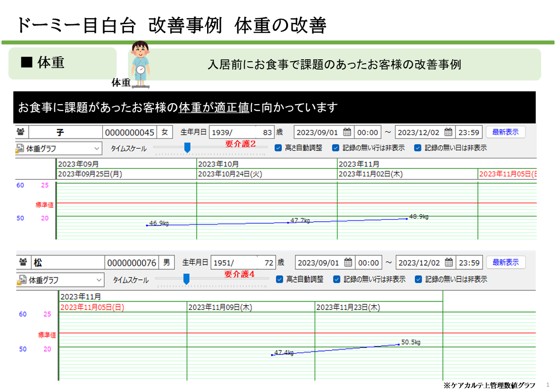Screen dimensions: 555x392
Task: Toggle upper 高さ自動調整 checkbox
Action: coord(278,148)
